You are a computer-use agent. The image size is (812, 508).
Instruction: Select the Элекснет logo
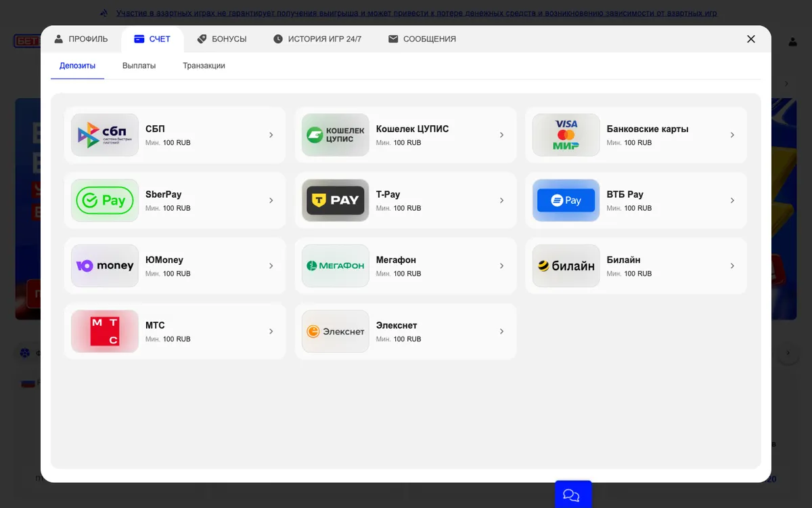pyautogui.click(x=336, y=331)
